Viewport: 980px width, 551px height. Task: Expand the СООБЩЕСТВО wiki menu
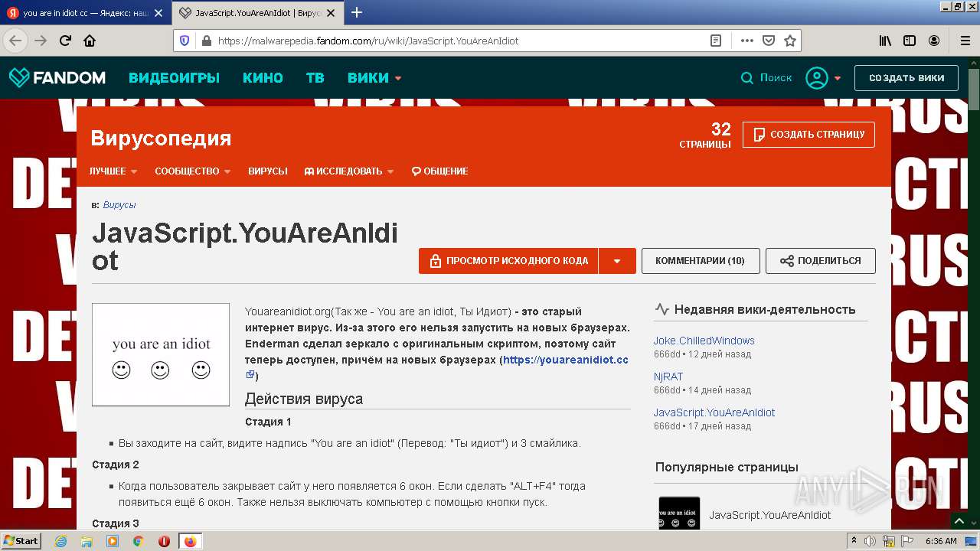193,171
